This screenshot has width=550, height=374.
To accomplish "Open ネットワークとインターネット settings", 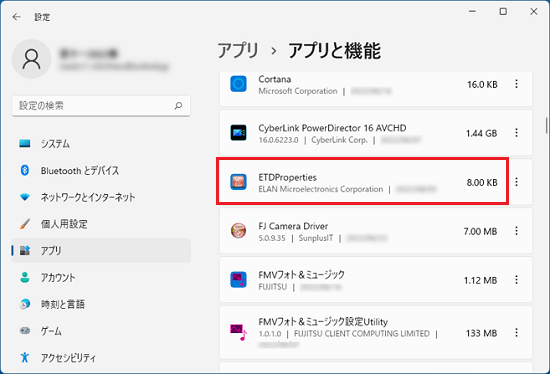I will coord(101,197).
